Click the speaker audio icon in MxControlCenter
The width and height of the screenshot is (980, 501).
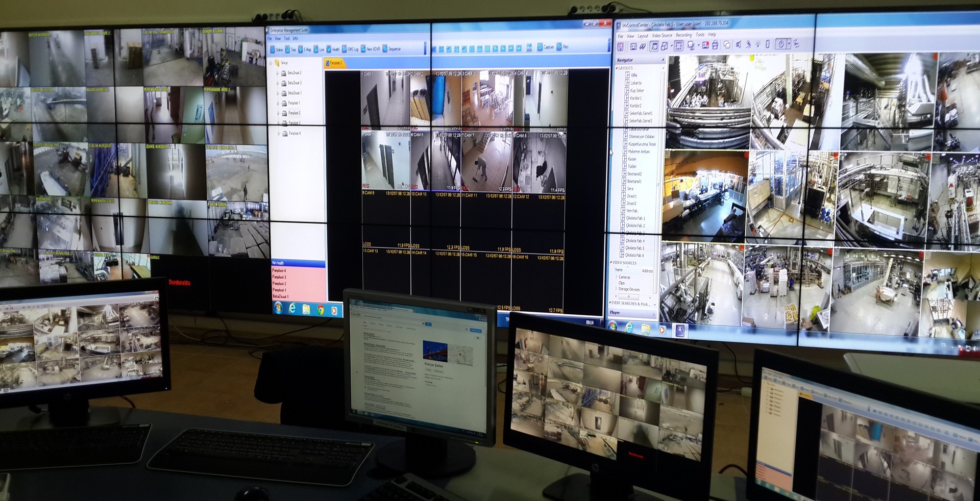[x=738, y=44]
